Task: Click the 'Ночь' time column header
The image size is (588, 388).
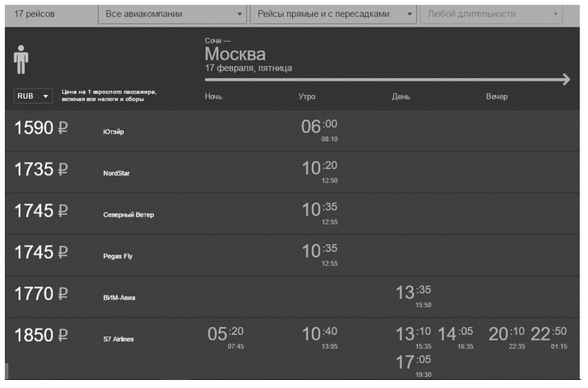Action: point(213,97)
